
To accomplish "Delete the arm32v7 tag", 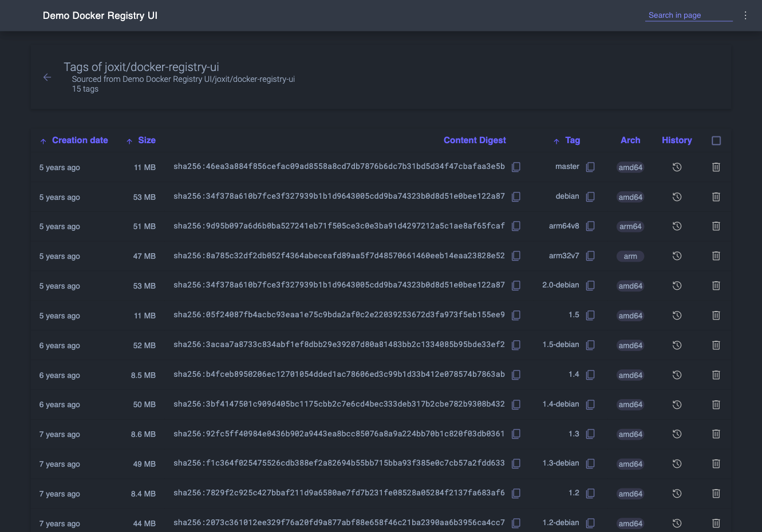I will 716,256.
